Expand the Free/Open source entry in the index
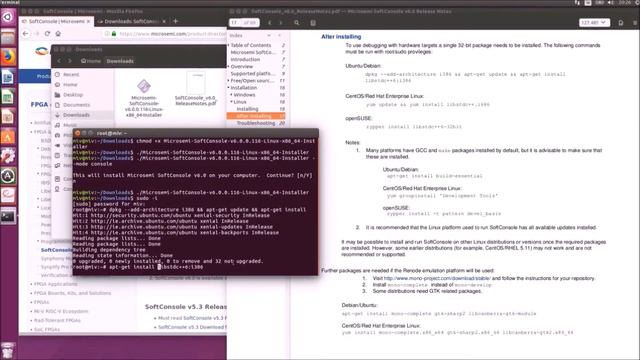The width and height of the screenshot is (640, 360). pos(229,80)
